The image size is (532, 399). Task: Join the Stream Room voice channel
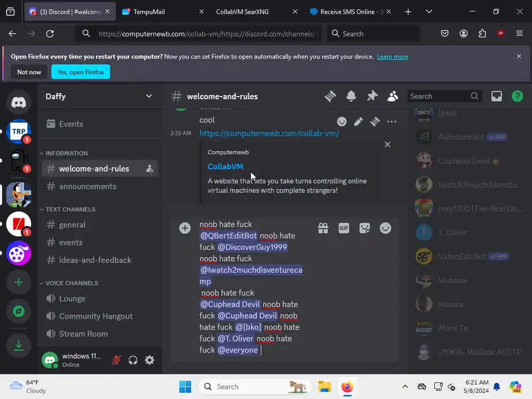click(x=99, y=334)
